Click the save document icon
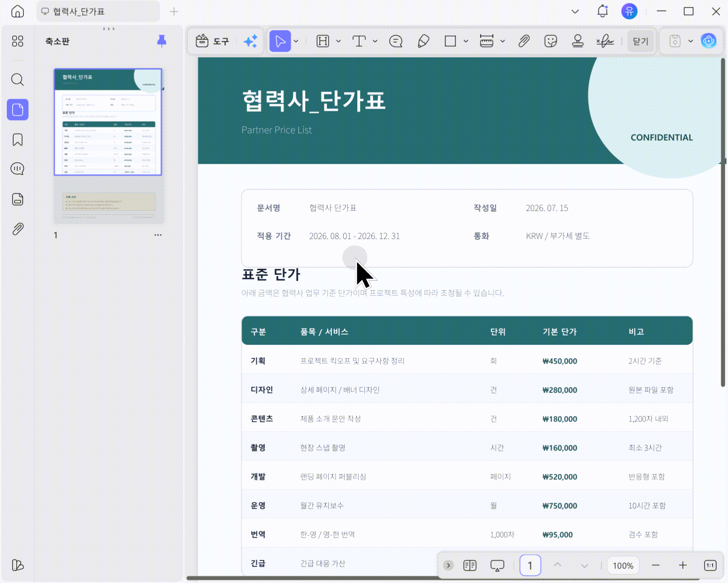728x583 pixels. pyautogui.click(x=675, y=41)
